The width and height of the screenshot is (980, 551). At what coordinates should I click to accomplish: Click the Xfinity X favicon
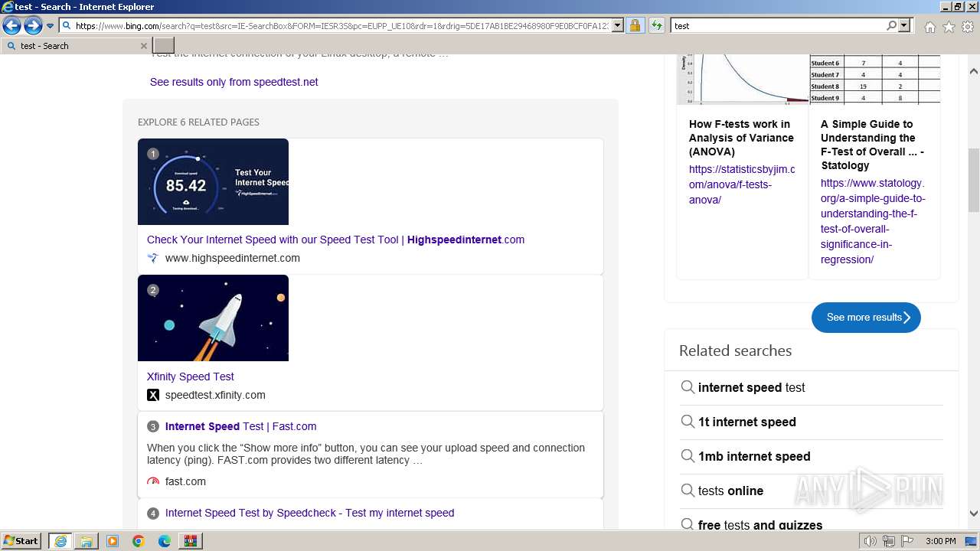click(x=153, y=395)
